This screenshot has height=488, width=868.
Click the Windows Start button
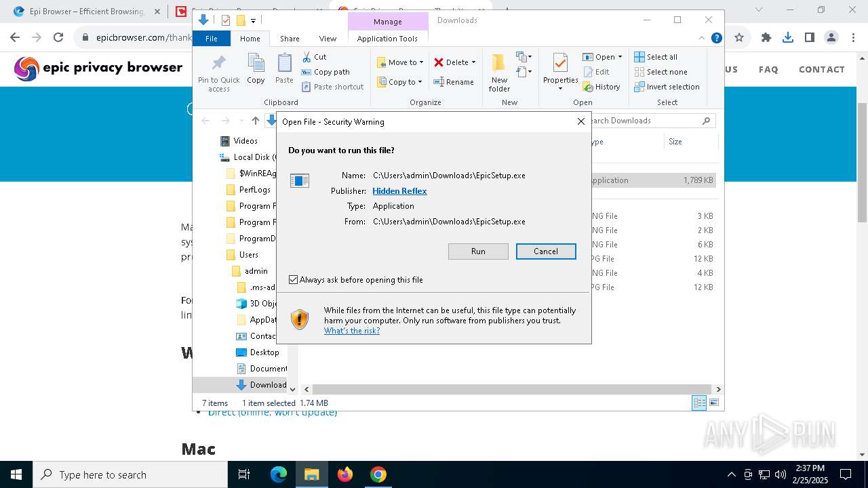pyautogui.click(x=16, y=474)
